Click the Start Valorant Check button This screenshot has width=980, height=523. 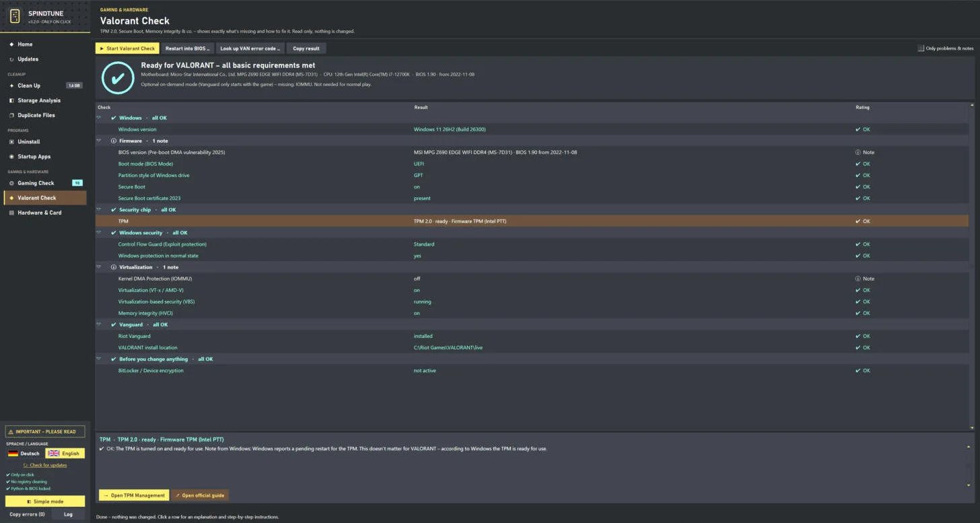[127, 48]
